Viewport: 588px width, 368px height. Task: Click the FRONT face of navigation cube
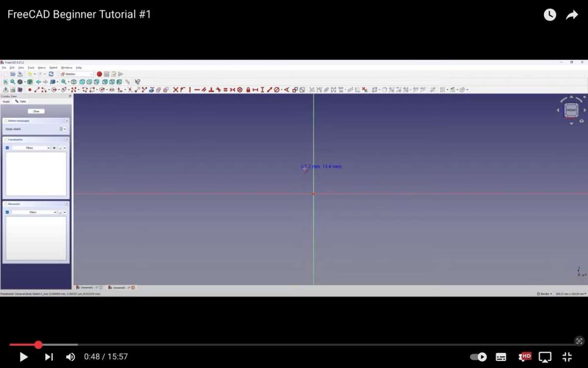pos(571,110)
